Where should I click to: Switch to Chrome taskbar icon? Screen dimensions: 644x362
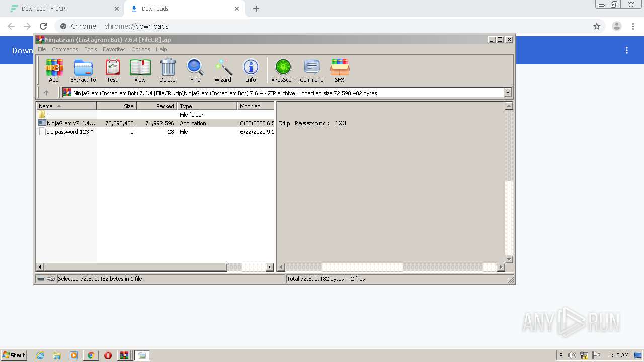click(91, 355)
